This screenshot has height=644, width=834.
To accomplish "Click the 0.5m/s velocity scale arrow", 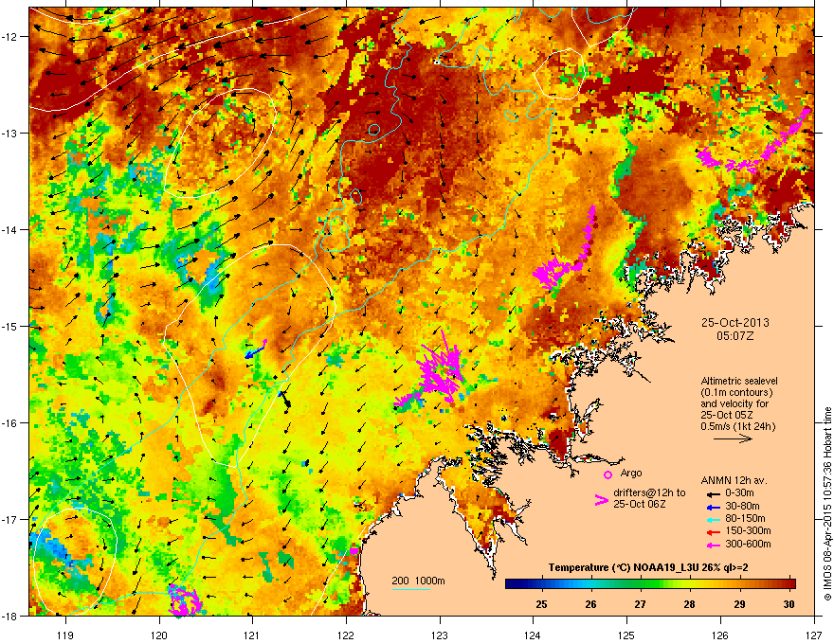I will click(x=733, y=438).
